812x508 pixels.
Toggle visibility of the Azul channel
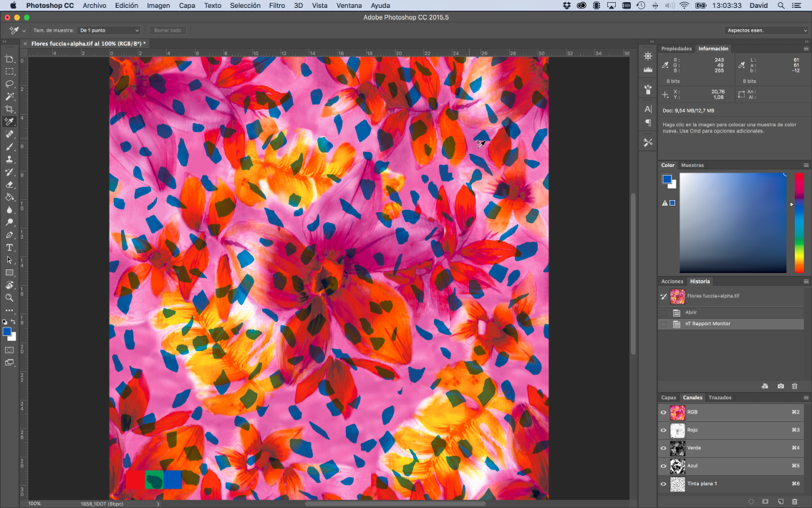(663, 466)
